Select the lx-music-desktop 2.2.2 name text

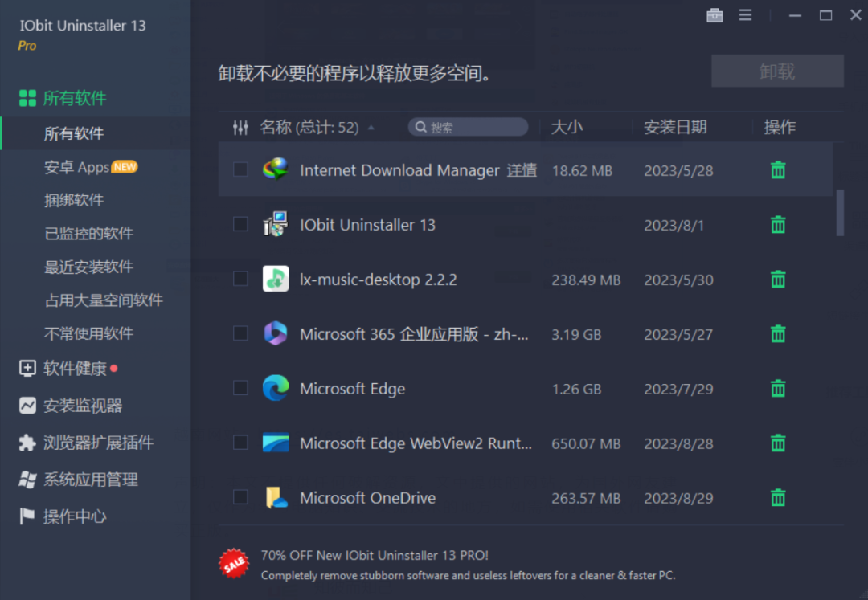tap(378, 280)
